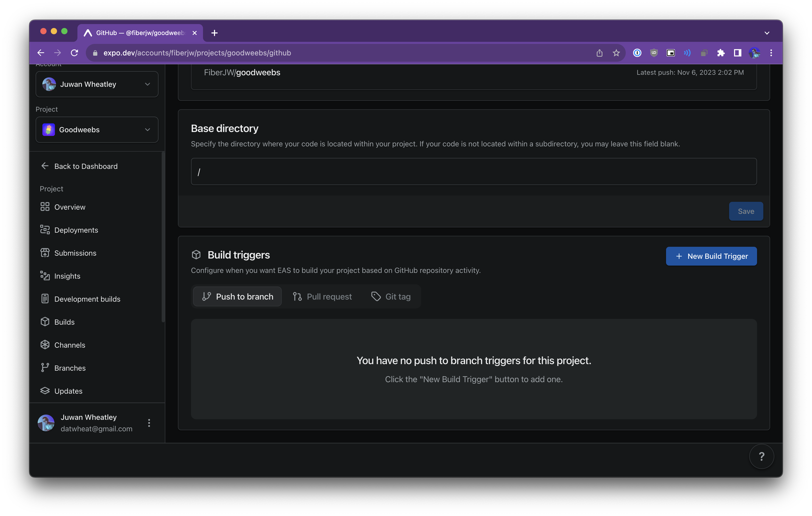Click the share page icon in address bar
The width and height of the screenshot is (812, 516).
pos(599,53)
